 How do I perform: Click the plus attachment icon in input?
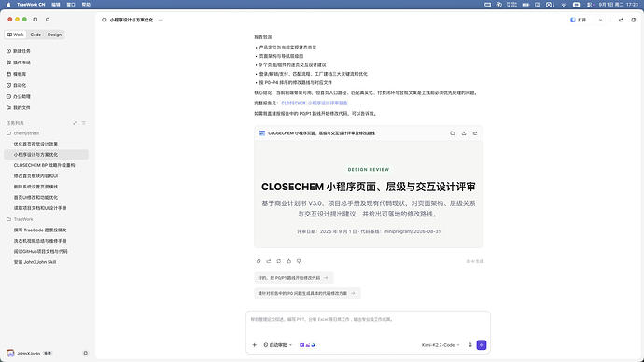[x=254, y=345]
